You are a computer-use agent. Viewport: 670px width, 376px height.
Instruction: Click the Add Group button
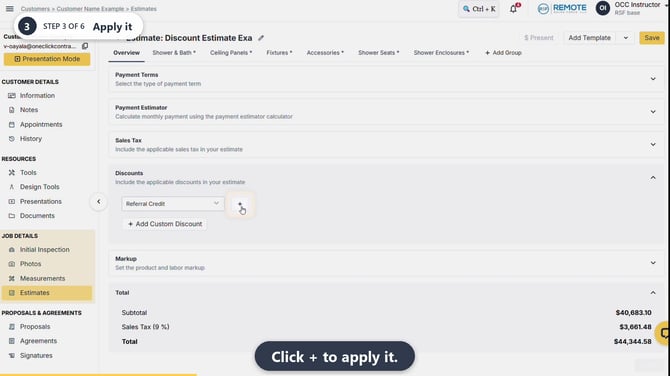(x=503, y=53)
